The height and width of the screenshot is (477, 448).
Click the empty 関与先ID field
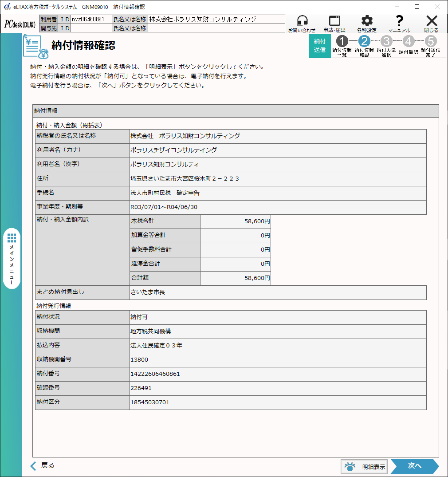point(91,28)
